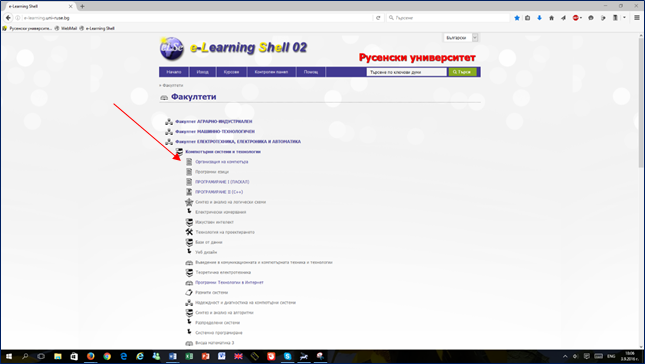This screenshot has width=645, height=364.
Task: Open Firefox from the Windows taskbar
Action: [90, 356]
